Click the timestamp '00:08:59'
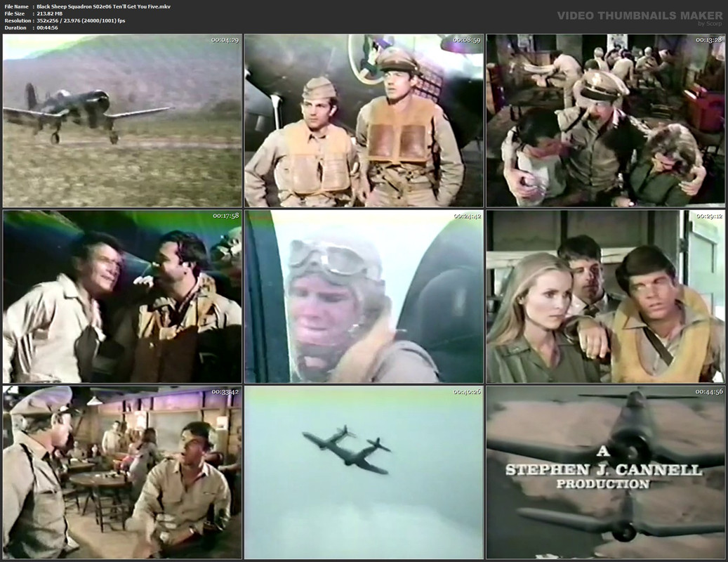The width and height of the screenshot is (728, 562). pyautogui.click(x=467, y=40)
